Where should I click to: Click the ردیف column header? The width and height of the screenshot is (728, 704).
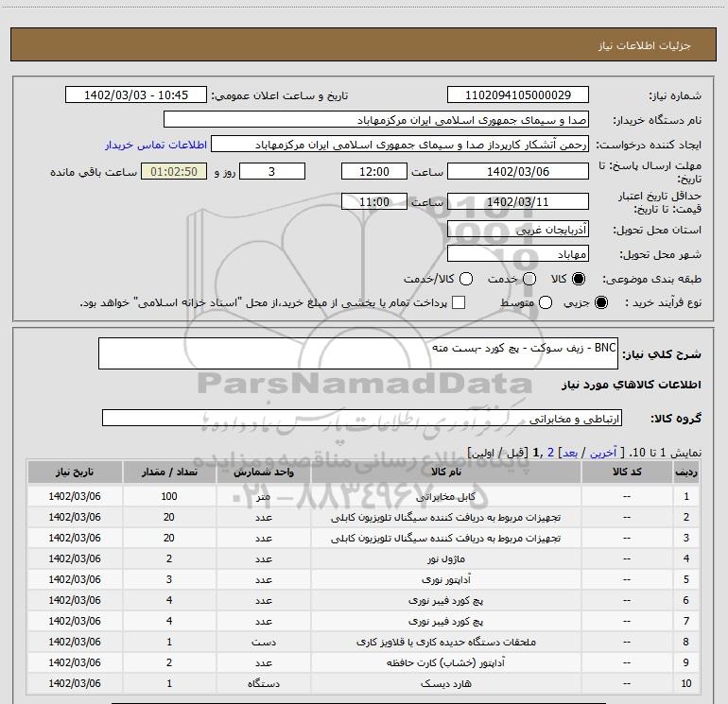tap(686, 472)
